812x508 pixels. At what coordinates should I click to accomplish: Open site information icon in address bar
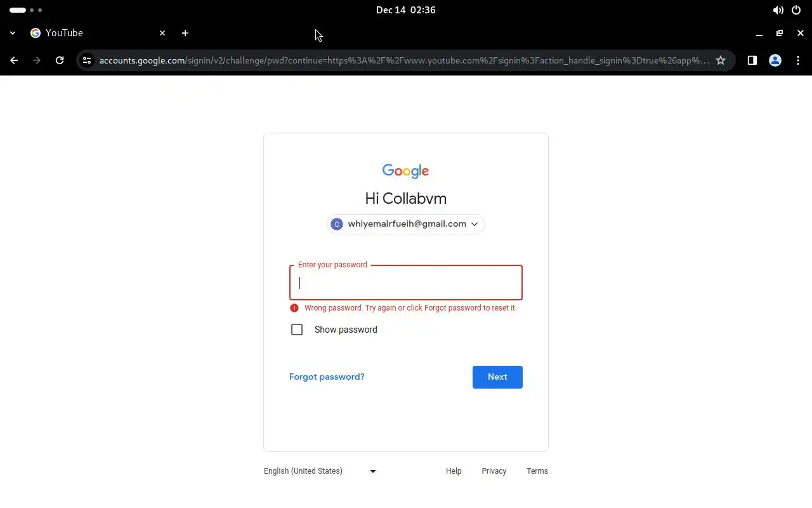[87, 60]
